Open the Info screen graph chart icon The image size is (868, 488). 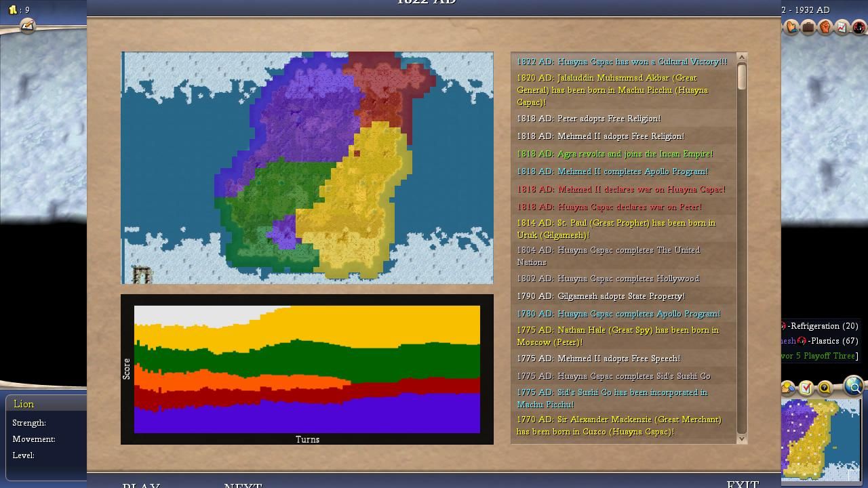(x=842, y=28)
